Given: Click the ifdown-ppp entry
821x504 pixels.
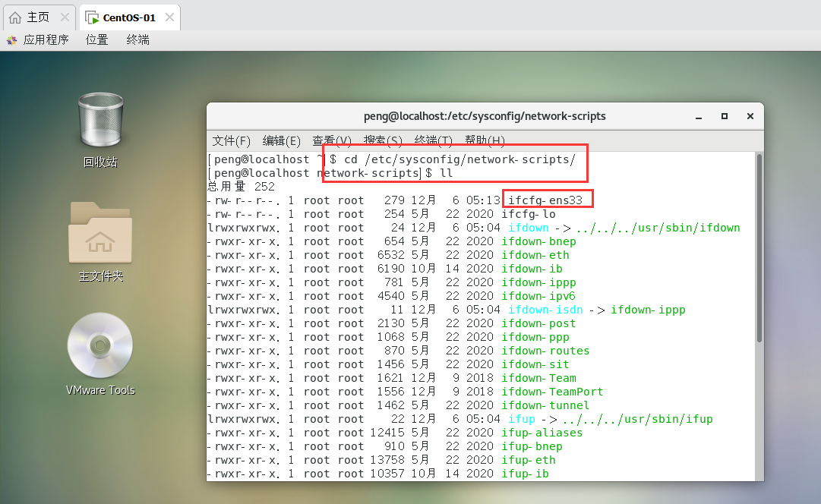Looking at the screenshot, I should click(535, 337).
